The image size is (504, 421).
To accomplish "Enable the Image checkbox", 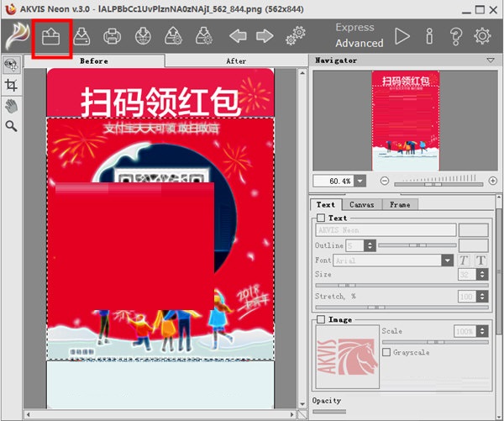I will coord(321,319).
